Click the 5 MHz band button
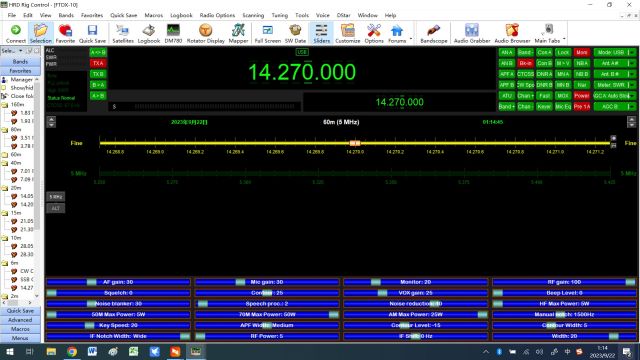Viewport: 640px width, 360px height. 56,197
